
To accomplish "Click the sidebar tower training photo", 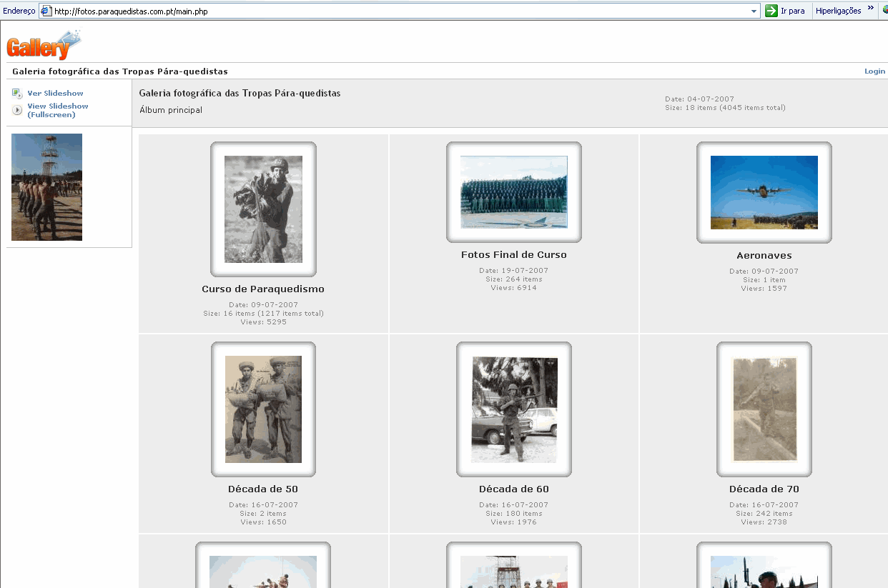I will 46,187.
